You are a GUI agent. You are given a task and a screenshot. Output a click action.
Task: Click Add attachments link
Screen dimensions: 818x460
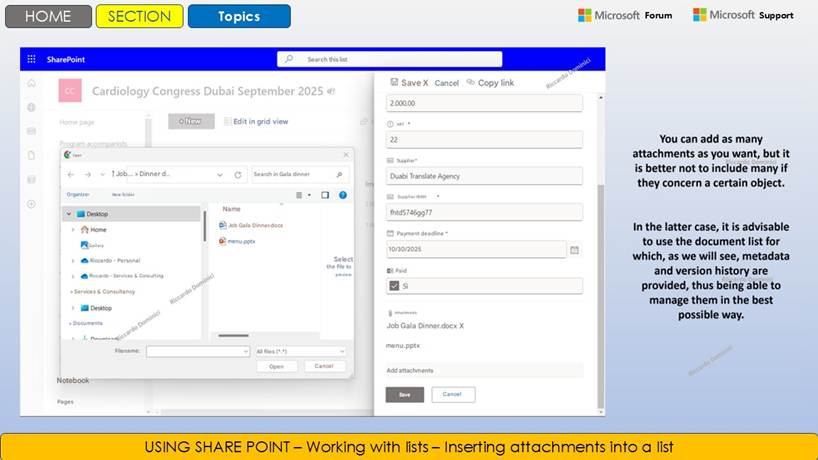click(x=410, y=370)
